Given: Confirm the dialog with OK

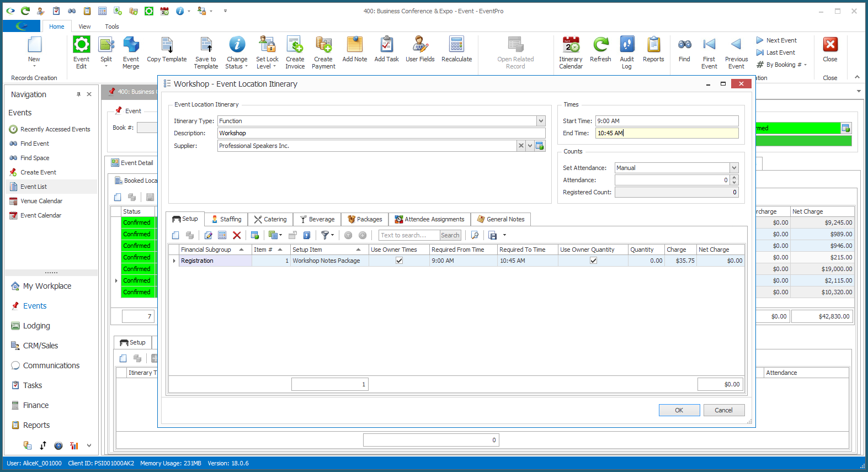Looking at the screenshot, I should coord(679,410).
